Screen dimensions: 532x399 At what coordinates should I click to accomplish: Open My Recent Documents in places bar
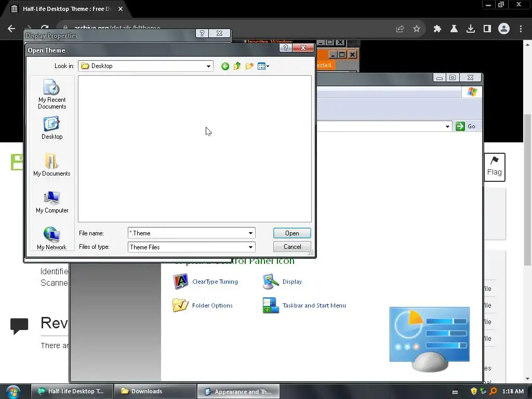(x=52, y=94)
